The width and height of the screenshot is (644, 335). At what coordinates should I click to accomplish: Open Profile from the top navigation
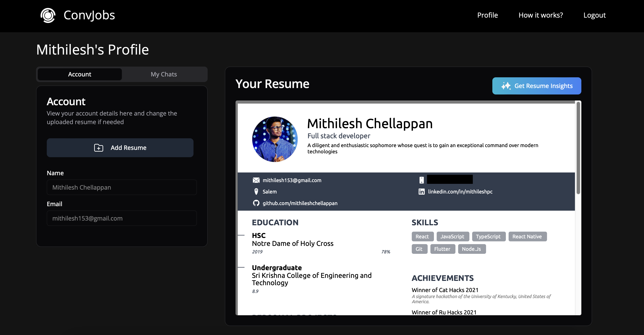click(x=487, y=15)
